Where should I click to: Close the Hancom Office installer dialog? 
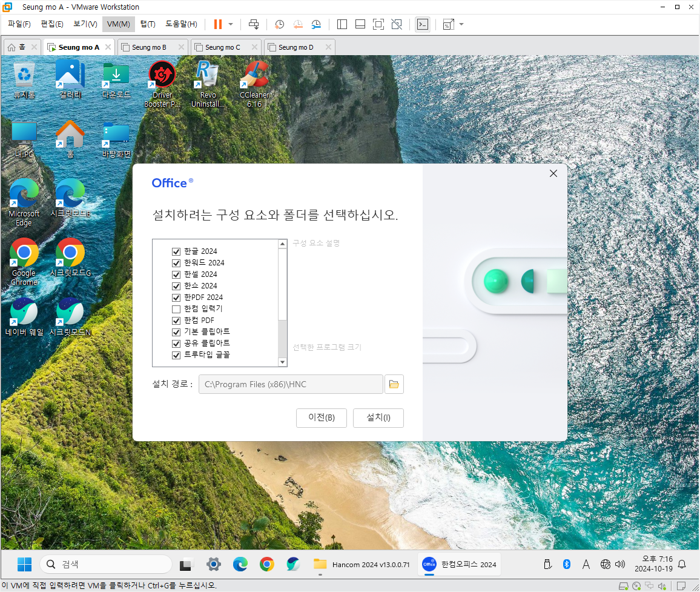553,173
